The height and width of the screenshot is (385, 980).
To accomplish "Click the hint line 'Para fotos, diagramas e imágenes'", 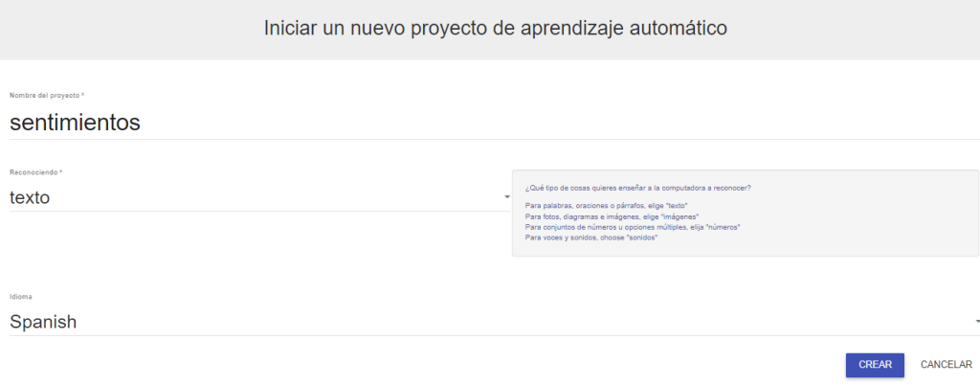I will (612, 216).
